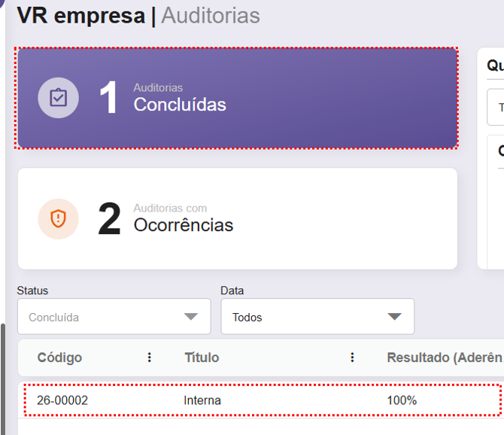Click the Auditorias page title text
Viewport: 504px width, 435px height.
tap(211, 16)
